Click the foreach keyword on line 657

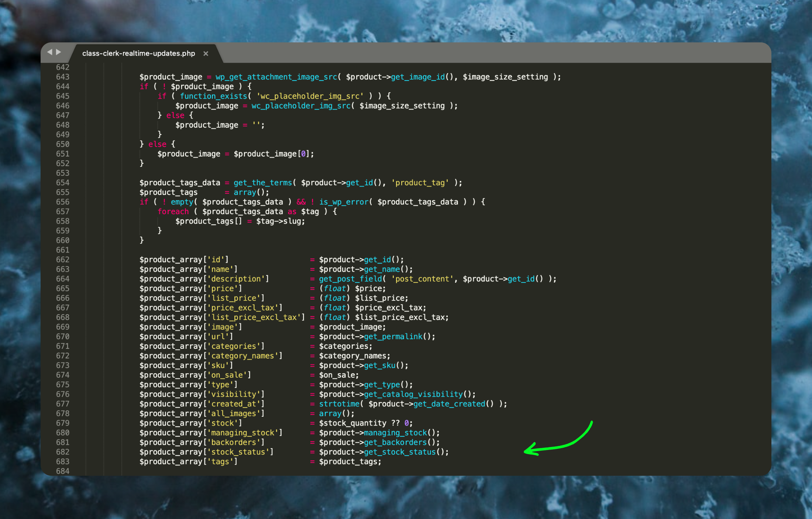[x=173, y=212]
